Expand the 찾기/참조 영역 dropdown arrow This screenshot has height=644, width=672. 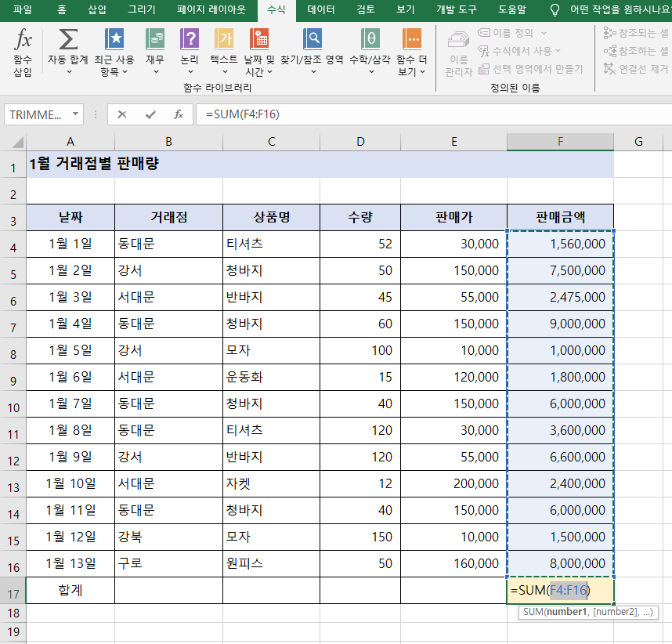click(x=313, y=71)
